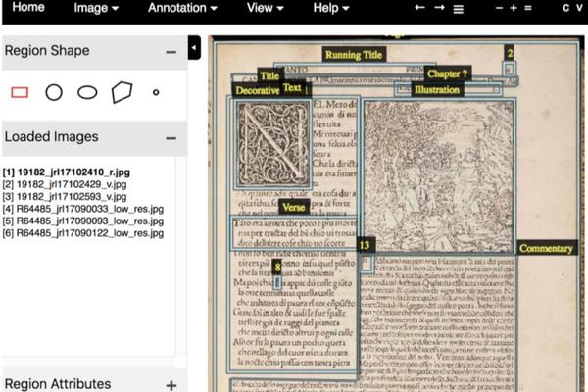588x392 pixels.
Task: Open the Annotation dropdown menu
Action: [182, 8]
